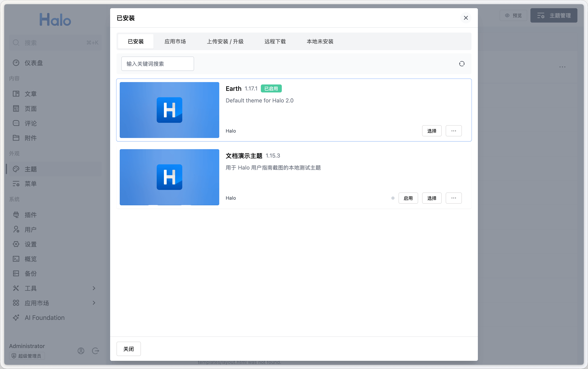
Task: Switch to the 上传安装 / 升级 tab
Action: pos(225,41)
